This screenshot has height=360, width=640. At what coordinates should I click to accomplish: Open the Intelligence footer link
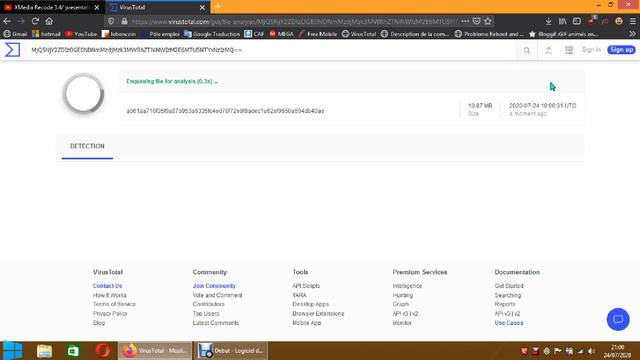pyautogui.click(x=407, y=286)
